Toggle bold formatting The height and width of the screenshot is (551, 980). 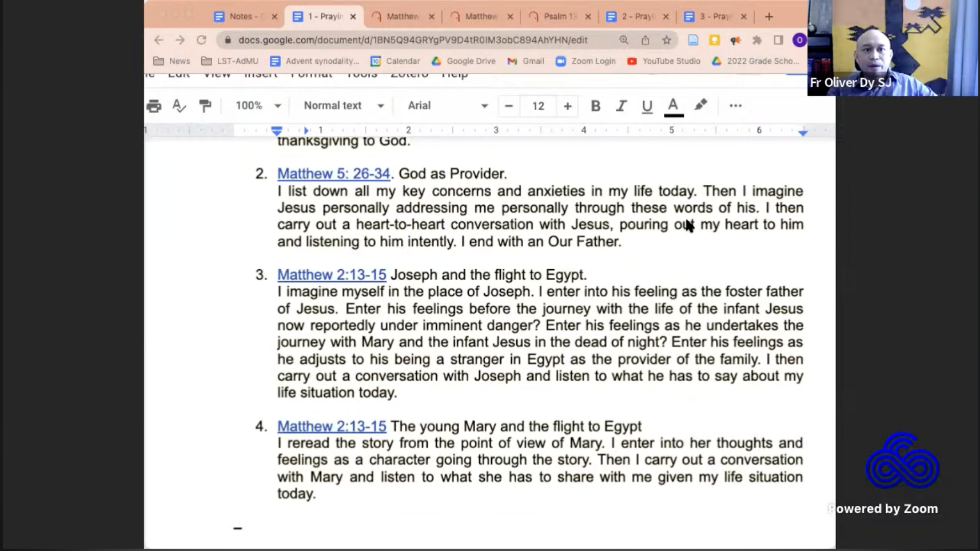[x=595, y=106]
